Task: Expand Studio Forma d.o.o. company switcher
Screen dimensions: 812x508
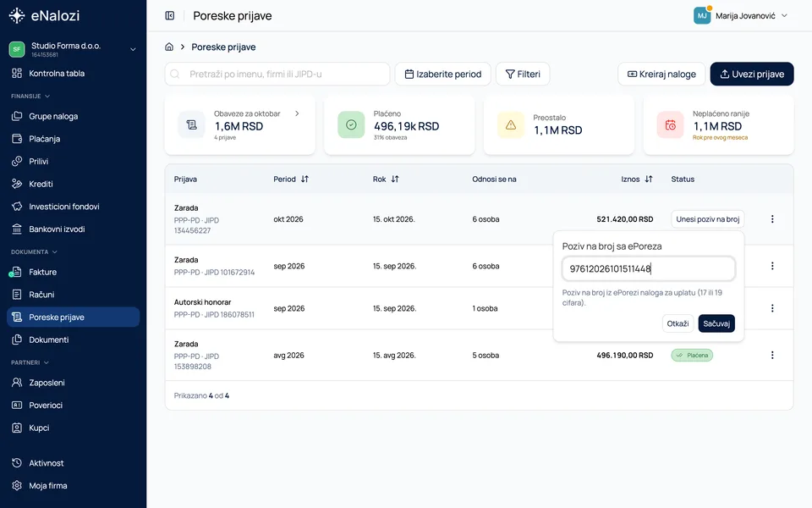Action: [x=133, y=49]
